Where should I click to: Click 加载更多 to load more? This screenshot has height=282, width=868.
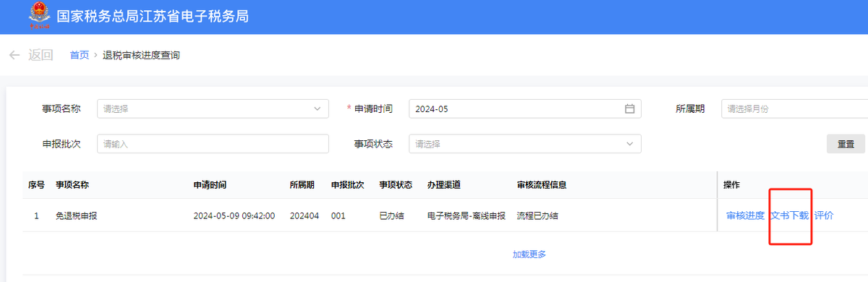[x=529, y=255]
